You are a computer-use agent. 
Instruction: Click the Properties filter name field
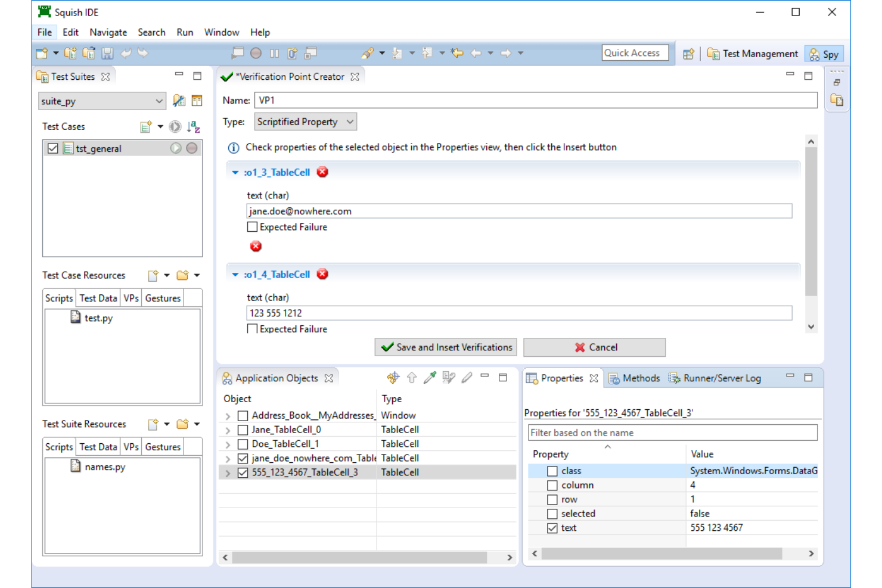[673, 433]
